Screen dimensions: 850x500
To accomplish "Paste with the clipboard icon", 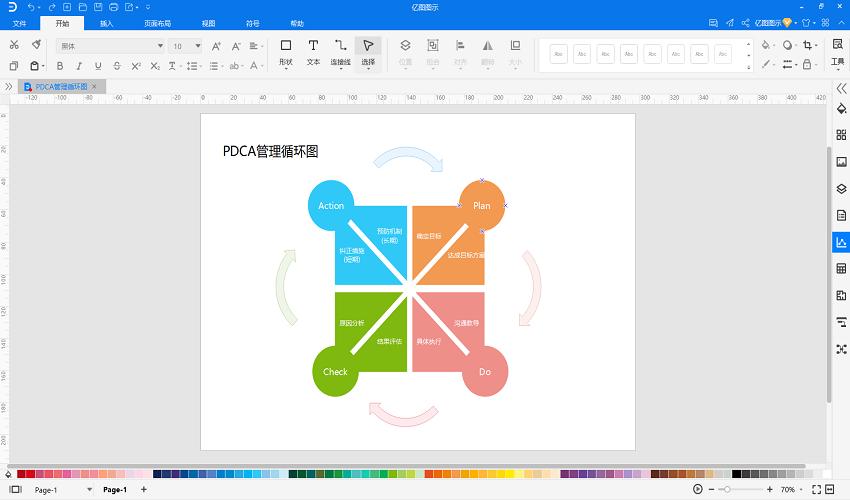I will 34,66.
